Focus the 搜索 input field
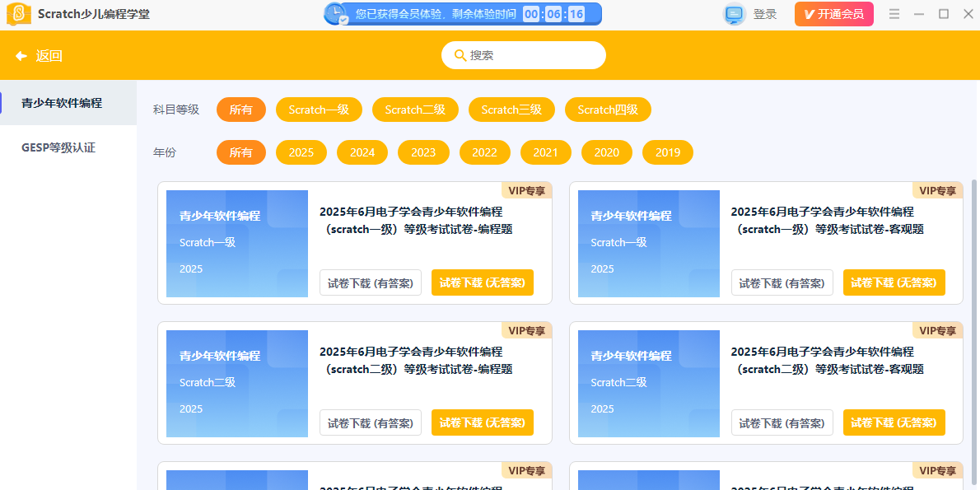980x490 pixels. pos(524,55)
